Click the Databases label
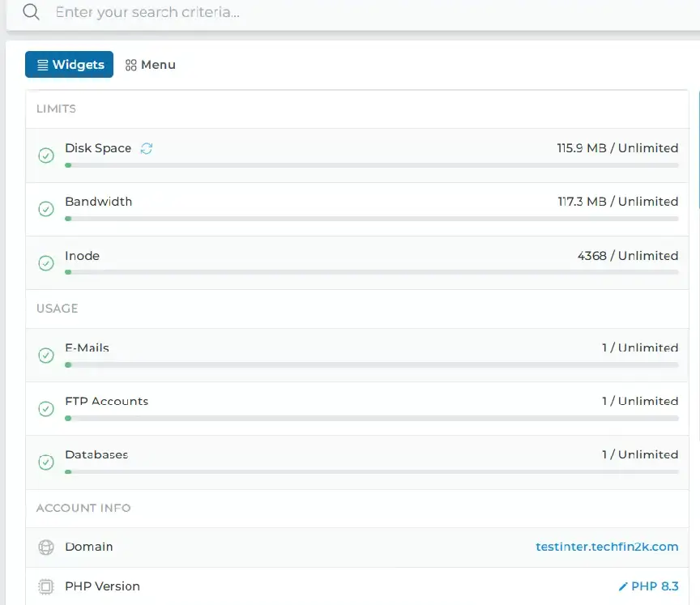 point(96,454)
